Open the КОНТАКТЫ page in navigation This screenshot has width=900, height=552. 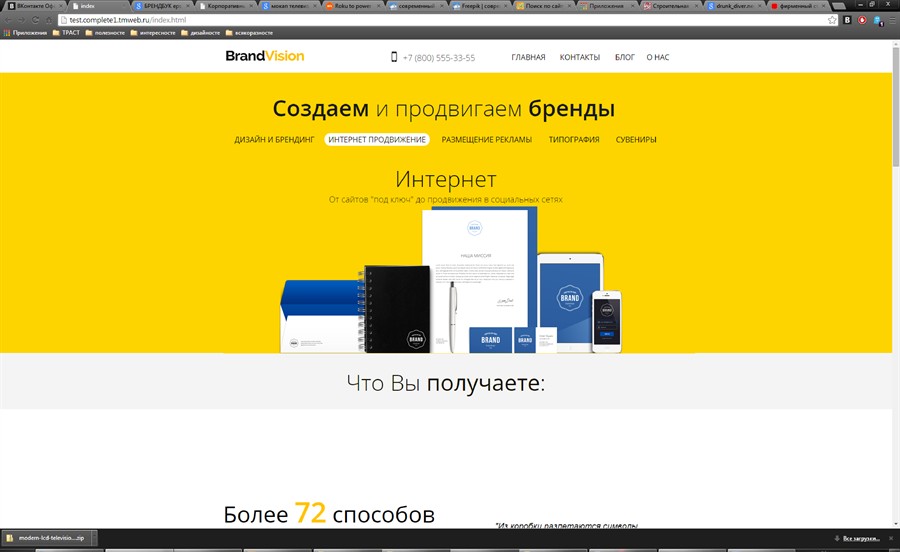click(580, 57)
